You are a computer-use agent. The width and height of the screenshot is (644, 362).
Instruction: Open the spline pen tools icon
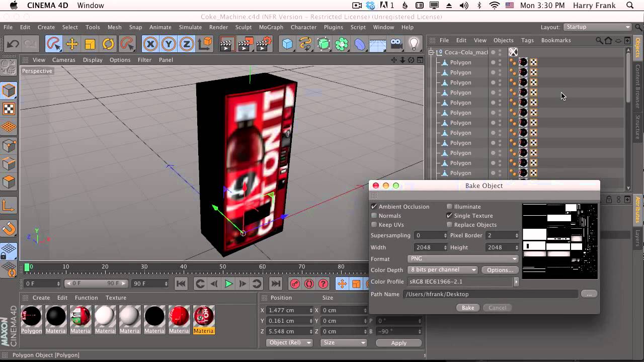(305, 44)
